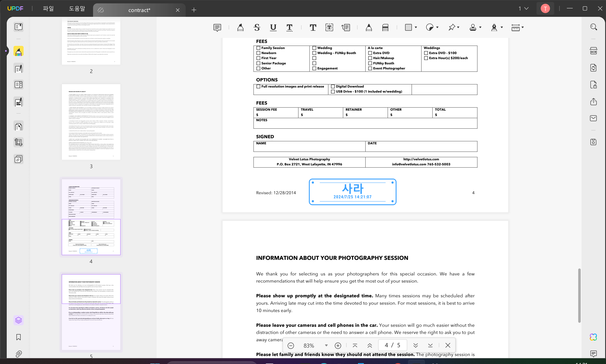Jump to the first page
The image size is (606, 364).
pos(355,346)
